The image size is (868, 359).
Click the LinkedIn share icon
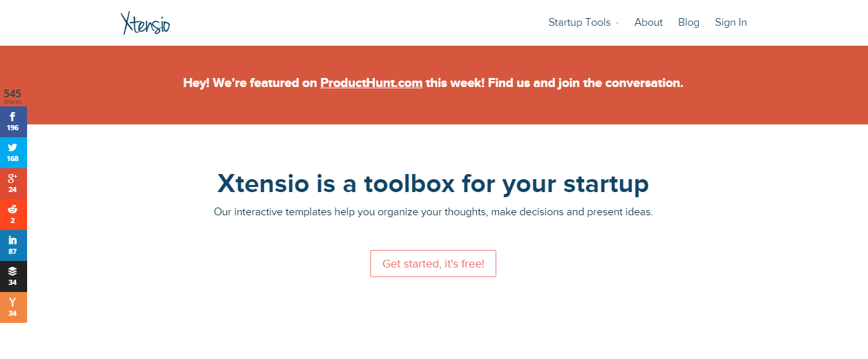[13, 245]
